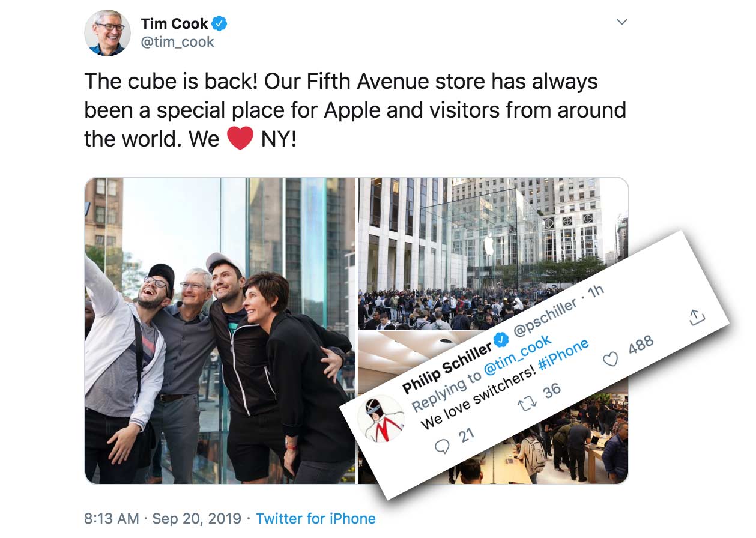
Task: Click the 8:13 AM Sep 20, 2019 timestamp
Action: (x=163, y=519)
